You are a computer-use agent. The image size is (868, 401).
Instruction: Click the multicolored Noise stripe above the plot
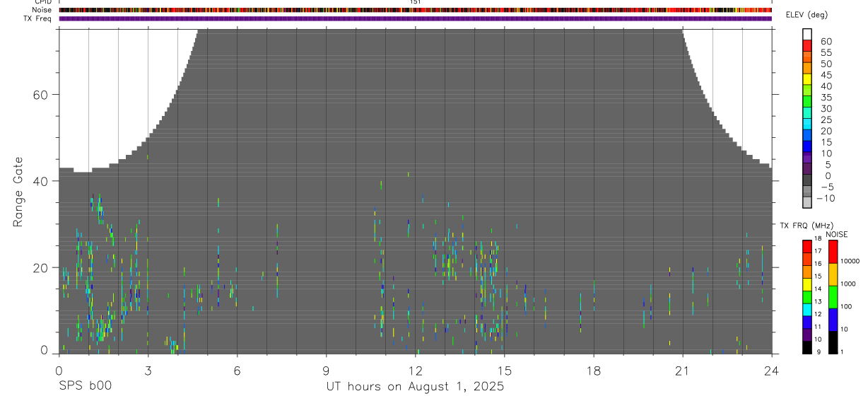(416, 10)
